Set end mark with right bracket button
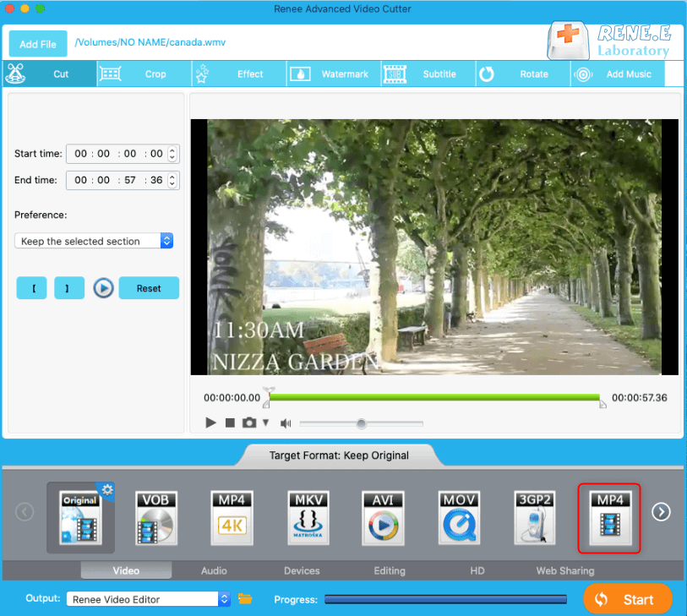The width and height of the screenshot is (687, 616). tap(69, 288)
